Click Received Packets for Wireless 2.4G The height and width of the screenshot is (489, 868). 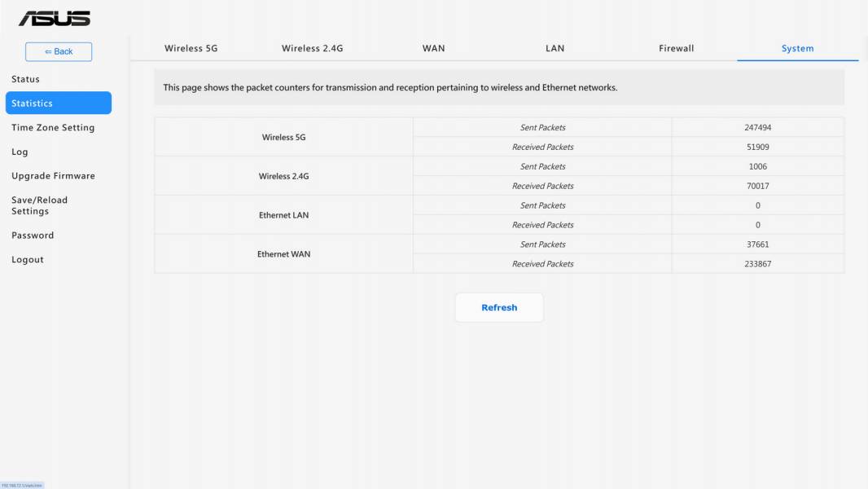click(542, 186)
